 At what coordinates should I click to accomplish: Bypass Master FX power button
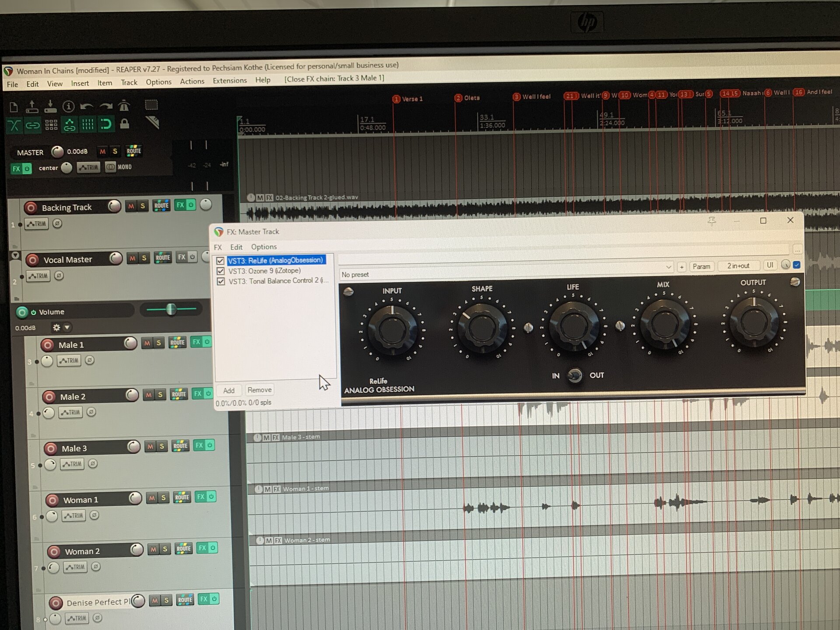(x=27, y=168)
